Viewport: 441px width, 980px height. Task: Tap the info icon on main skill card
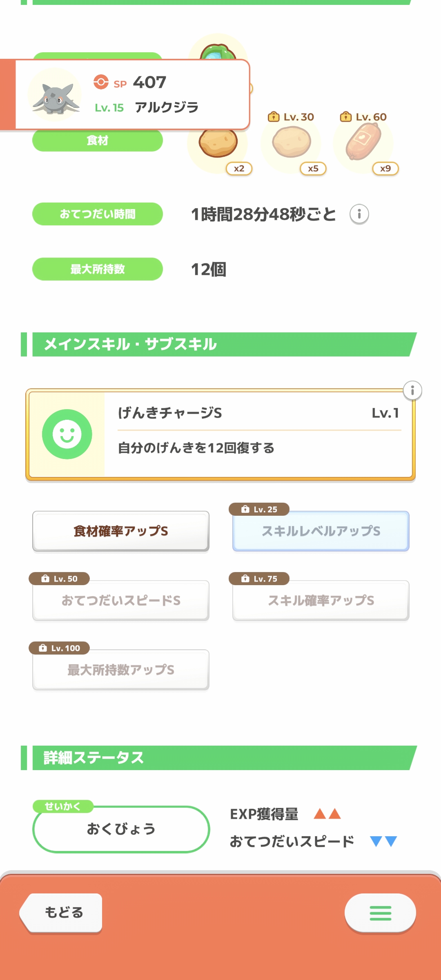coord(412,391)
